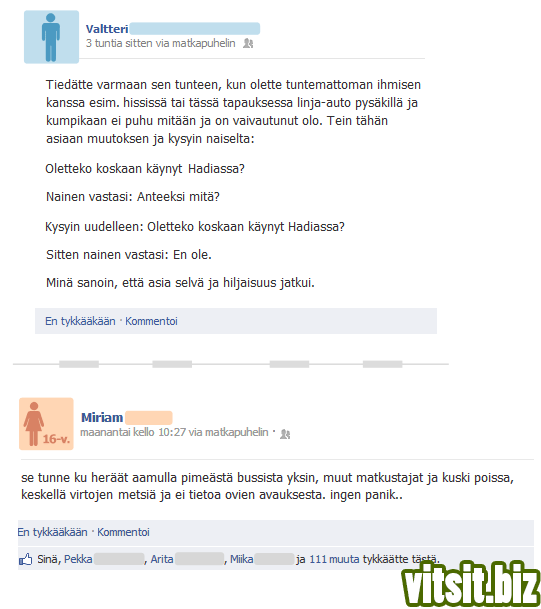This screenshot has height=609, width=541.
Task: Click first gray segment on divider line
Action: pyautogui.click(x=79, y=364)
